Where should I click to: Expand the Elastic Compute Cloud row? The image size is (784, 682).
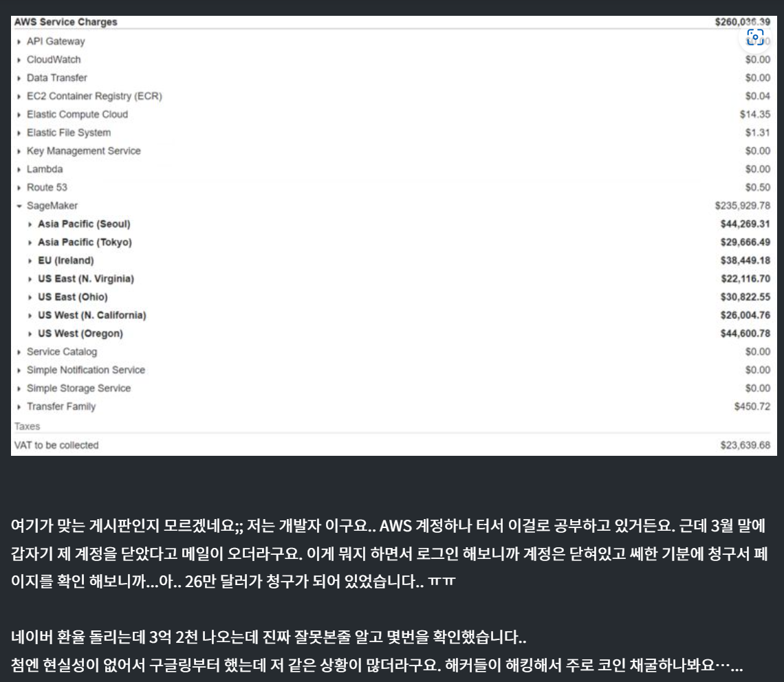[x=19, y=114]
